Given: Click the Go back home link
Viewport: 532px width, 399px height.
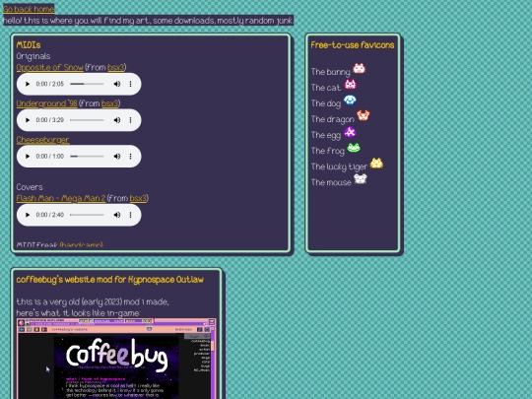Looking at the screenshot, I should click(x=29, y=9).
